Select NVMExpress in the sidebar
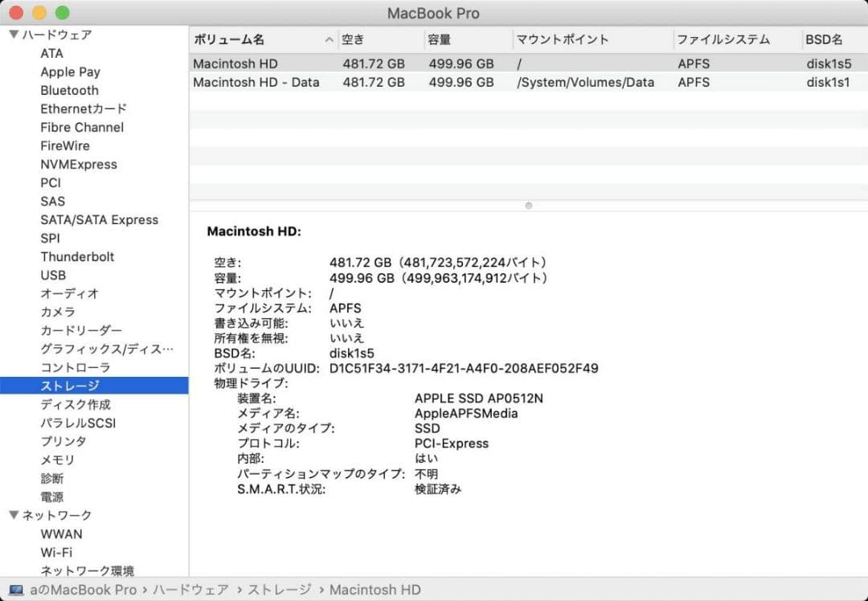Screen dimensions: 868x601 pyautogui.click(x=78, y=164)
